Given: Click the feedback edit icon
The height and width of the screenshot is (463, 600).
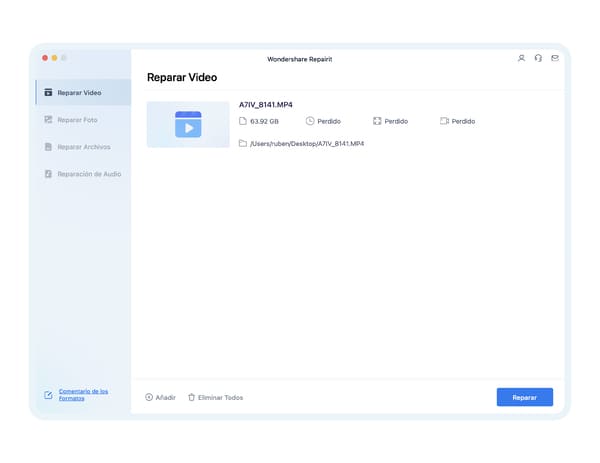Looking at the screenshot, I should (x=48, y=395).
